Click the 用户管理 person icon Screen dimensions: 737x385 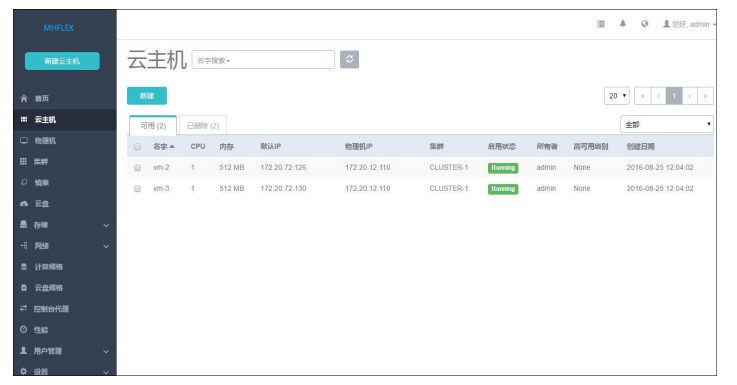click(x=24, y=351)
